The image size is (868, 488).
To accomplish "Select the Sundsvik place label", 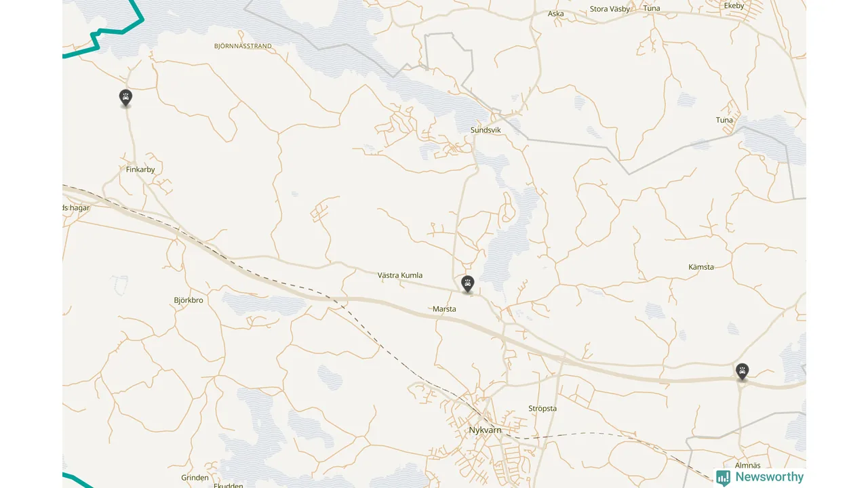I will (x=486, y=129).
